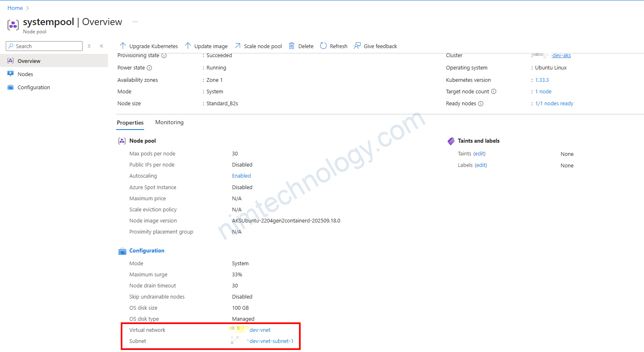This screenshot has height=352, width=644.
Task: Open the dev-vnet-subnet-1 subnet link
Action: pyautogui.click(x=271, y=341)
